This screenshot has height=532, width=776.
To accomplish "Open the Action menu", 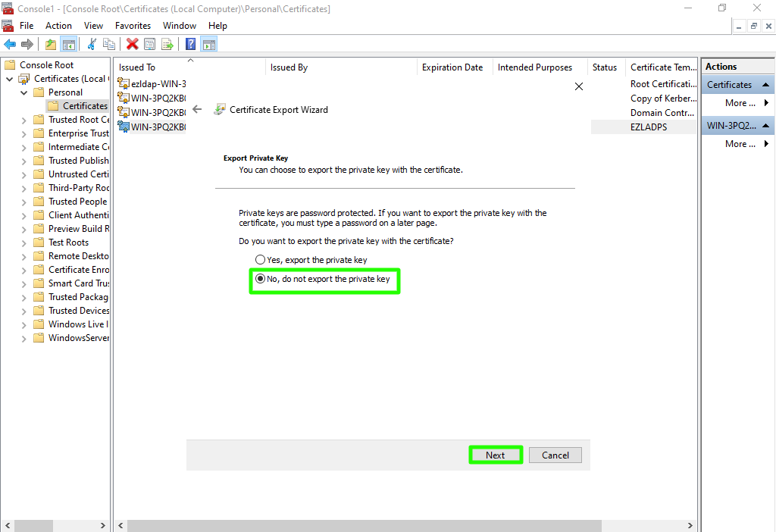I will pyautogui.click(x=58, y=26).
